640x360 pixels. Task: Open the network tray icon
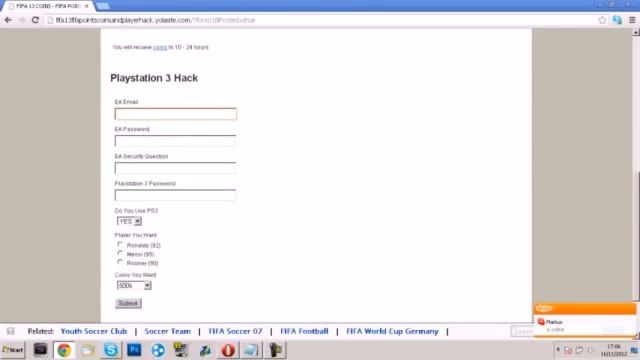[x=579, y=350]
